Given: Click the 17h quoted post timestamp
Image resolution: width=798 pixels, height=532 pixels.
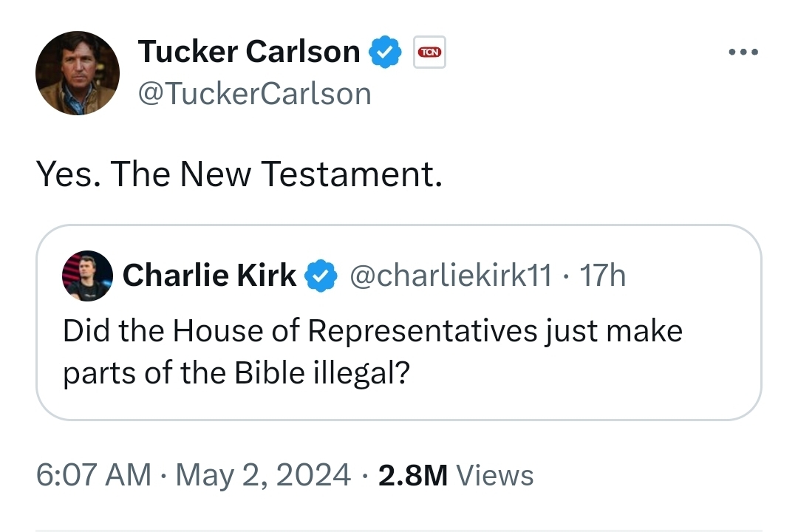Looking at the screenshot, I should (x=602, y=276).
